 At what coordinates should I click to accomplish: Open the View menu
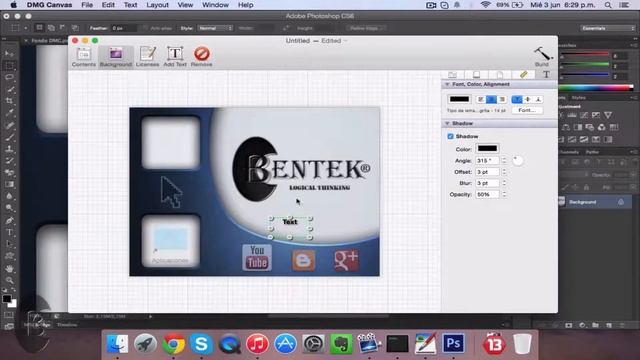185,5
